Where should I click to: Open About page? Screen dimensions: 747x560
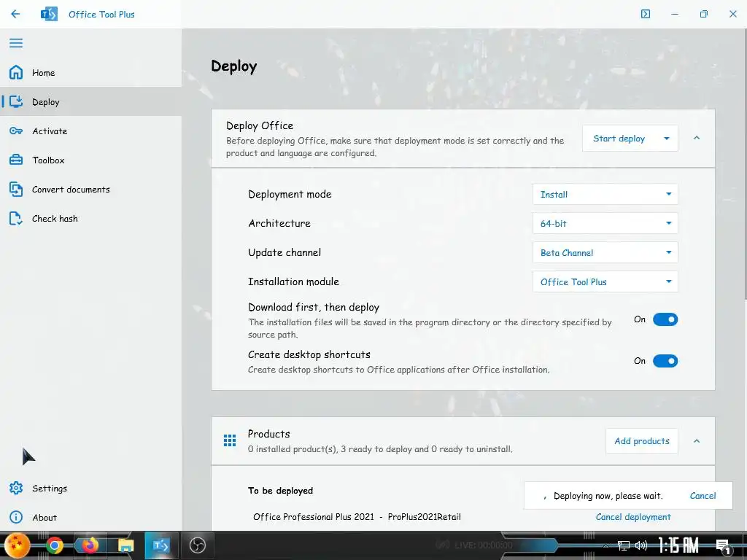(x=90, y=517)
